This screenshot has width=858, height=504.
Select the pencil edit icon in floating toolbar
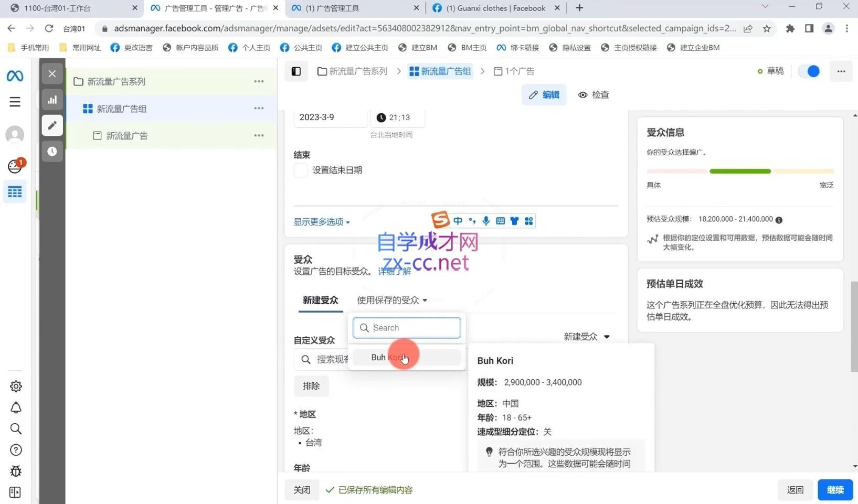coord(52,125)
